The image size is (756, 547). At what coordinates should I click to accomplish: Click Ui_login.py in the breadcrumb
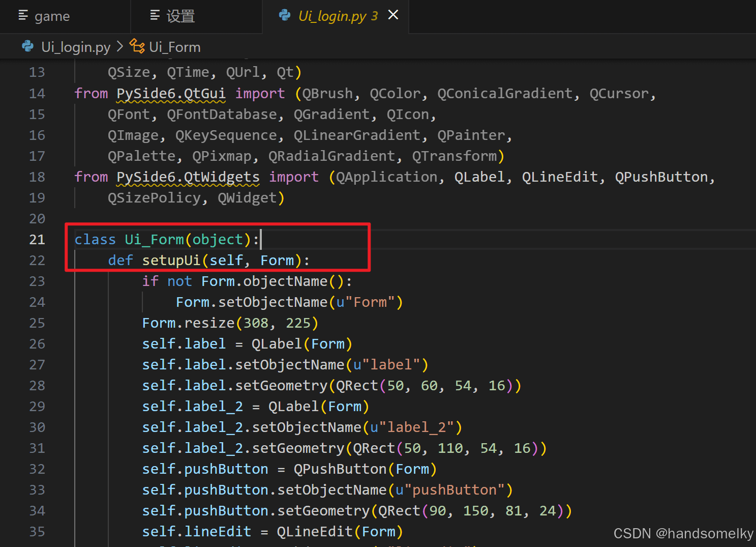tap(76, 47)
